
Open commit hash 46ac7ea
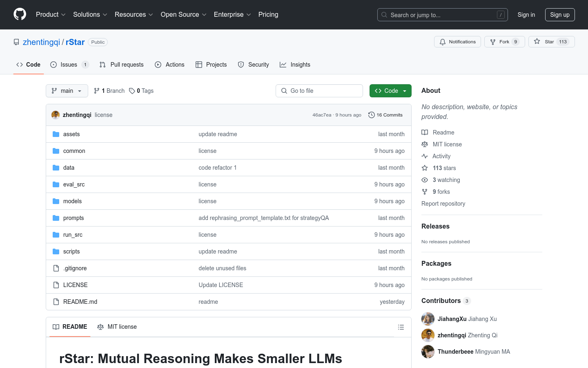(322, 115)
